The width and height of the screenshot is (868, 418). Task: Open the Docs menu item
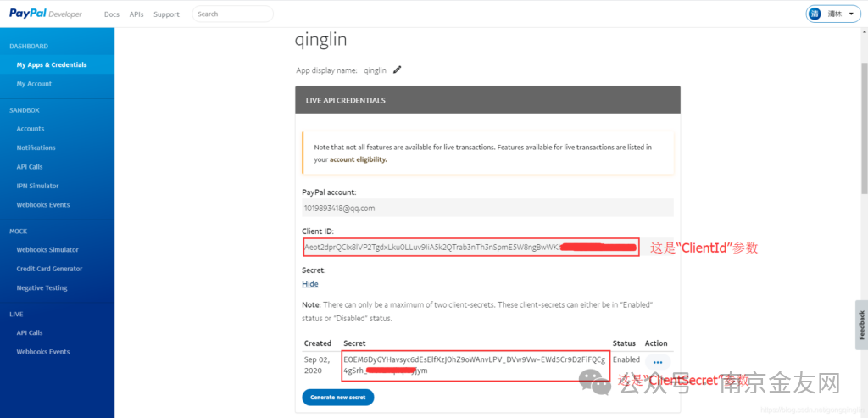coord(111,14)
